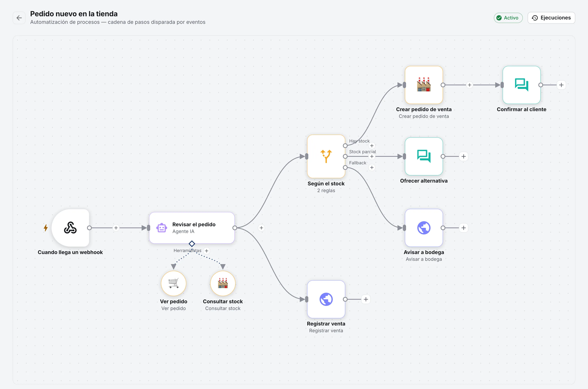Add a node after Registrar venta

[366, 299]
